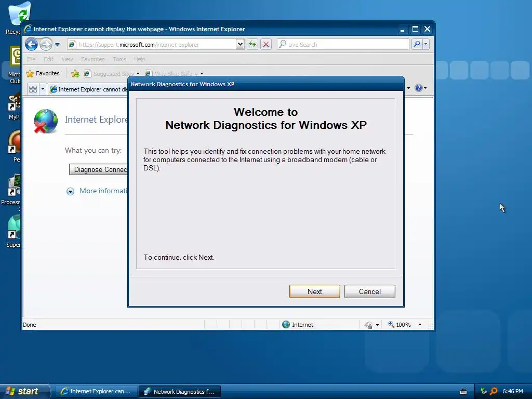This screenshot has height=399, width=532.
Task: Open the zoom level dropdown arrow
Action: (x=420, y=325)
